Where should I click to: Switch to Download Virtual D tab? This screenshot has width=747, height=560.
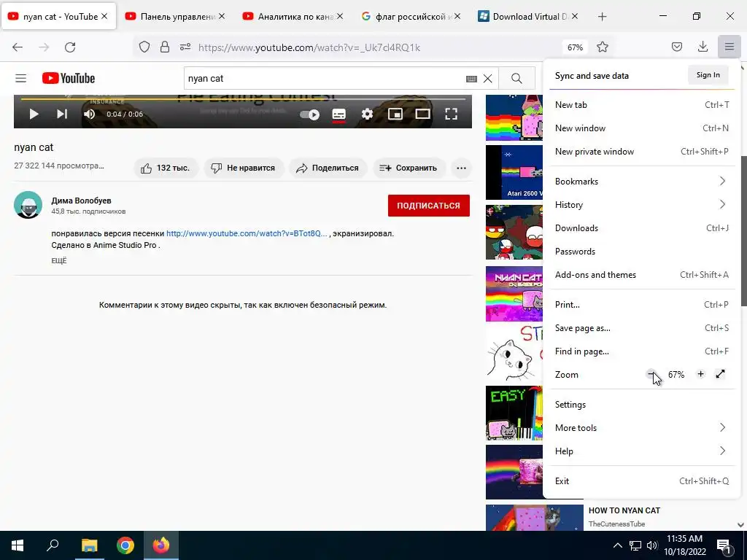pyautogui.click(x=528, y=17)
